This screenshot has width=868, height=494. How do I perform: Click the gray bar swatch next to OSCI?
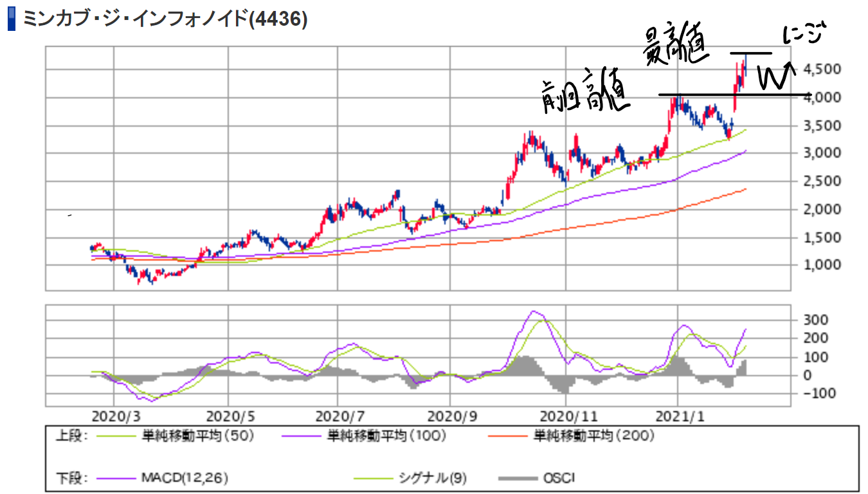click(x=518, y=478)
